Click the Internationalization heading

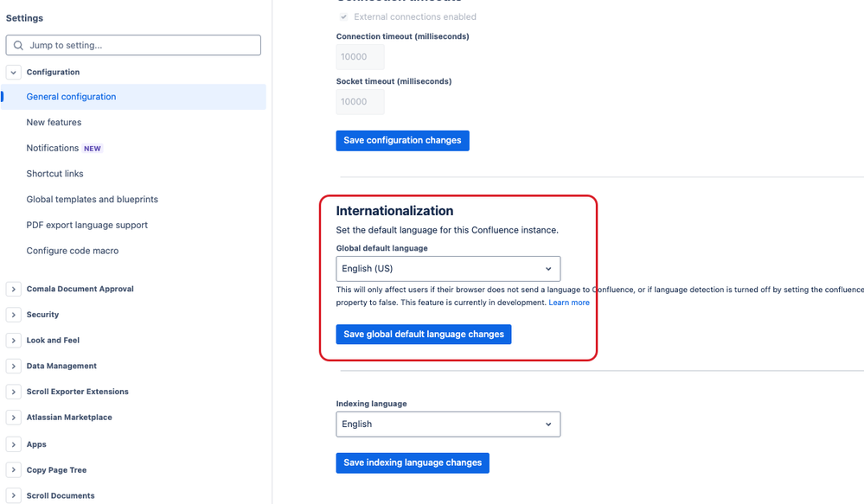(x=394, y=211)
